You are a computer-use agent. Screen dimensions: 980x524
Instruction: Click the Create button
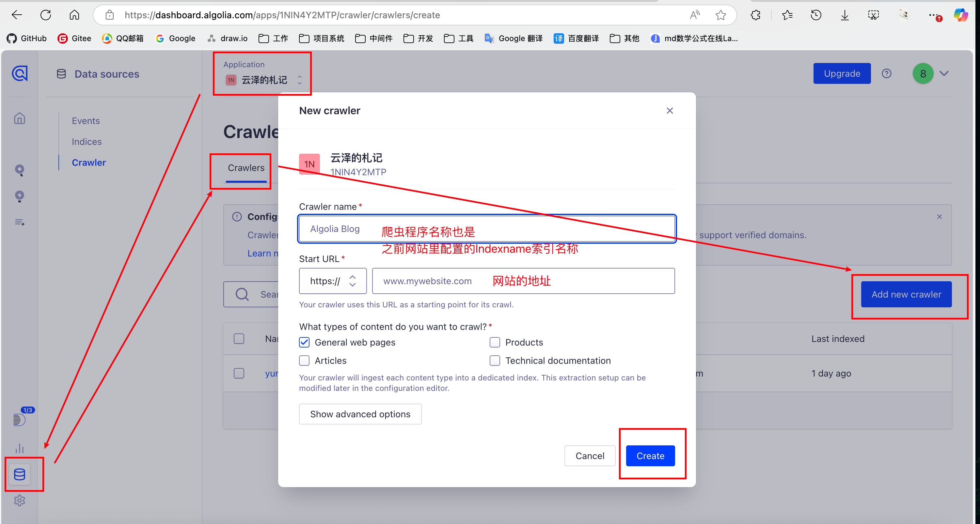pos(650,455)
